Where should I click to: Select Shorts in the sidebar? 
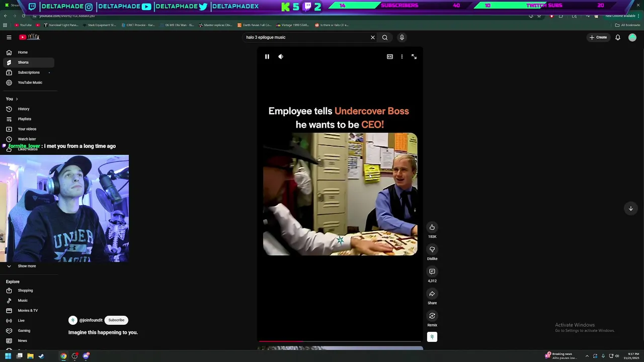click(x=28, y=62)
